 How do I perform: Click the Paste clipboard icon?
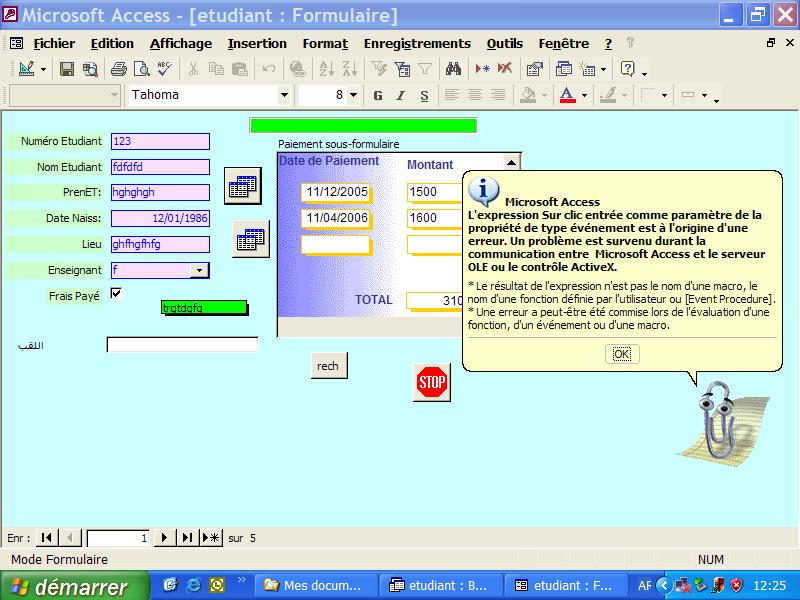240,69
